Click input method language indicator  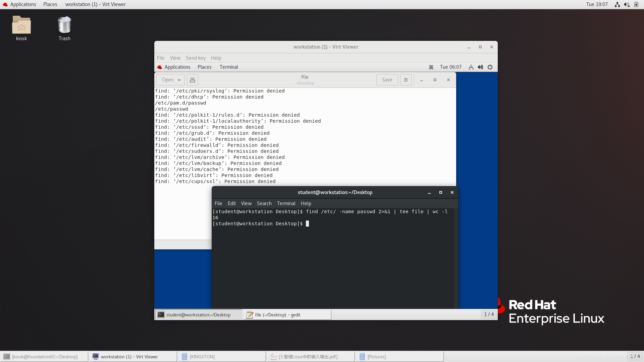click(431, 67)
